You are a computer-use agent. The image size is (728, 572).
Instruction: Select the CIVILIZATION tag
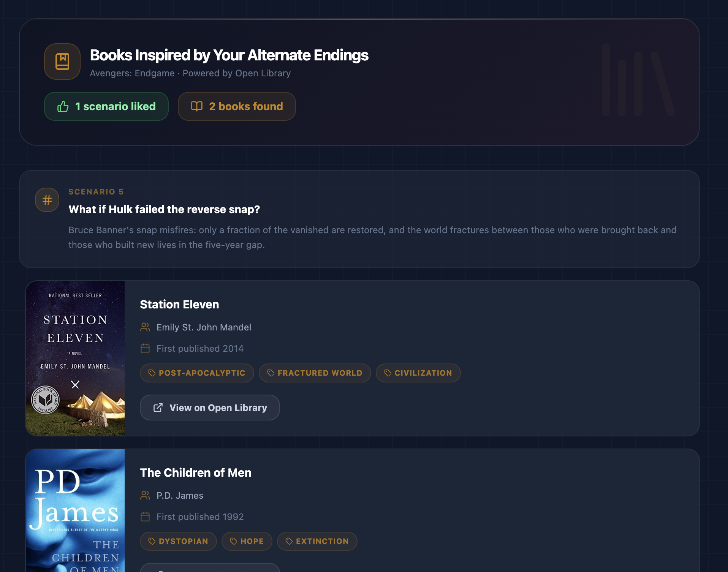pyautogui.click(x=418, y=373)
